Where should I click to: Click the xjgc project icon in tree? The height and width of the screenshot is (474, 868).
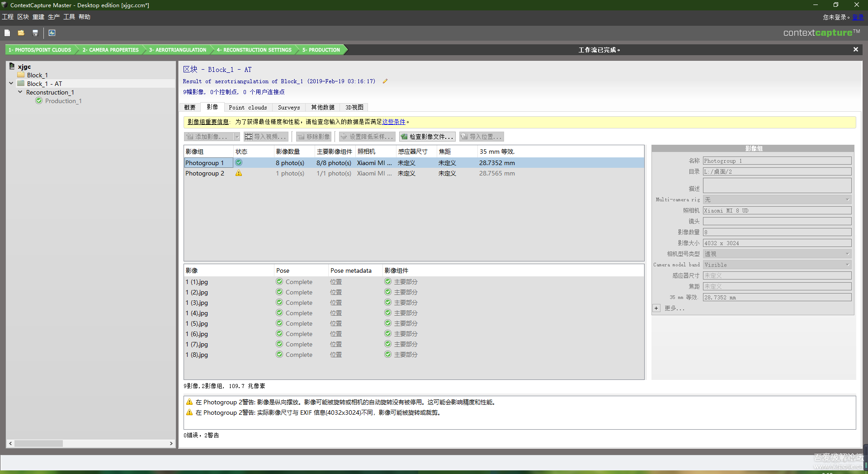[x=12, y=66]
